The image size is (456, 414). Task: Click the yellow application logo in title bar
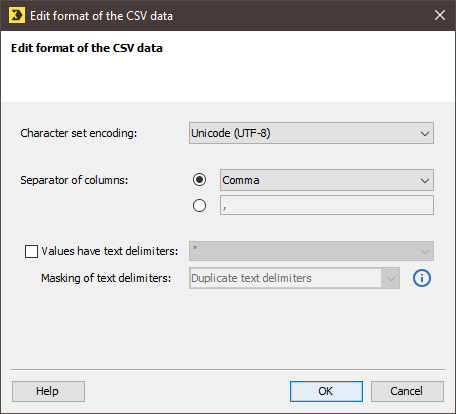(17, 15)
